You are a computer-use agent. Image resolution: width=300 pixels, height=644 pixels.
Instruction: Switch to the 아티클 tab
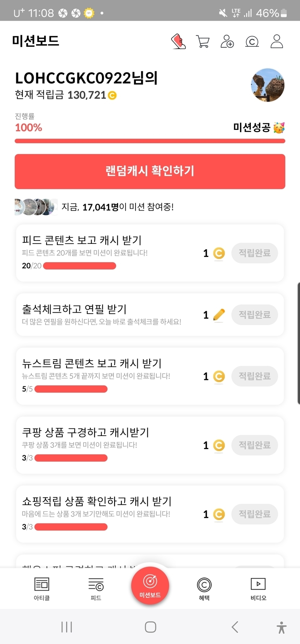[42, 588]
